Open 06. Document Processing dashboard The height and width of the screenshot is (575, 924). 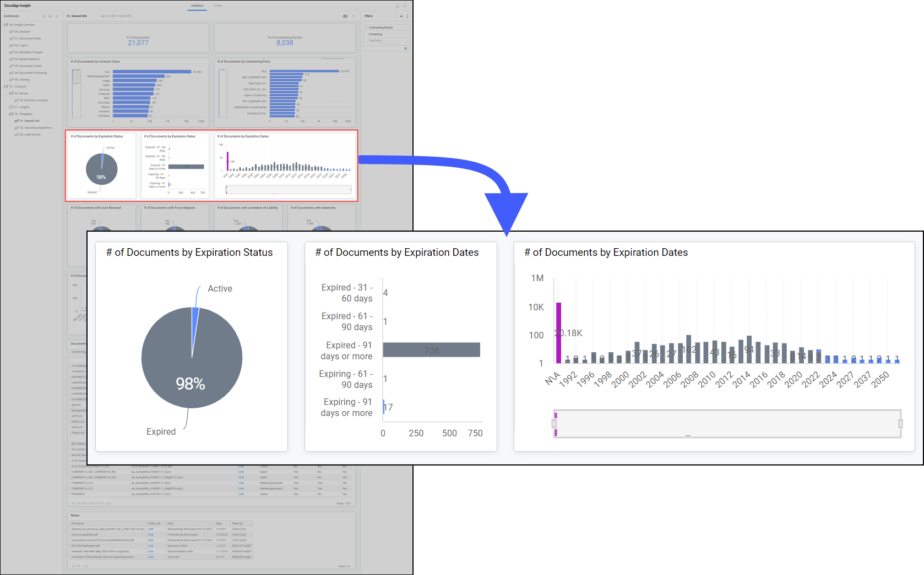pyautogui.click(x=30, y=73)
